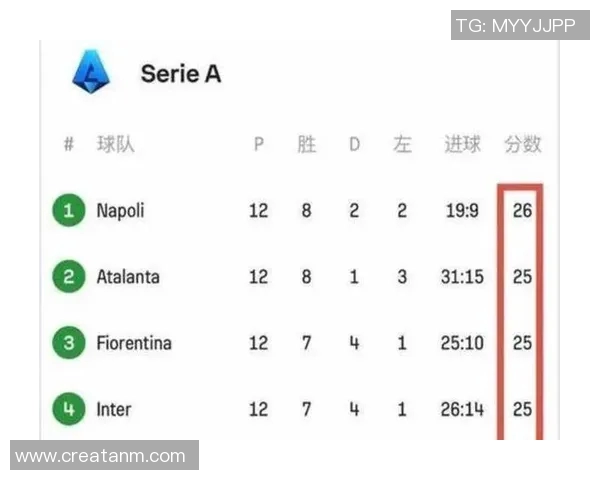600x480 pixels.
Task: Select the rank 1 green badge
Action: (x=68, y=211)
